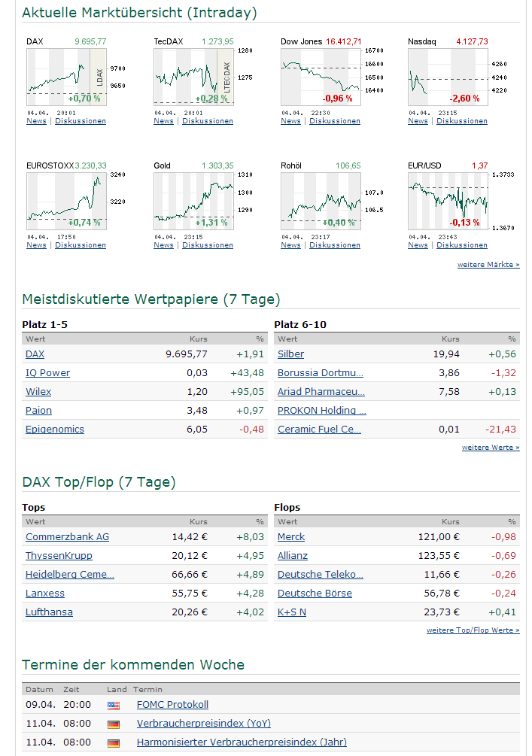
Task: Open Diskussionen under Rohöl chart
Action: tap(335, 245)
